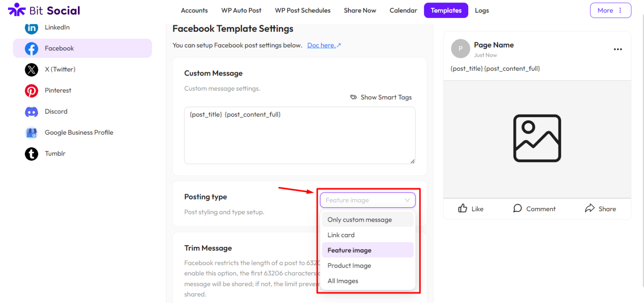Click the smart tags tag icon

[353, 97]
